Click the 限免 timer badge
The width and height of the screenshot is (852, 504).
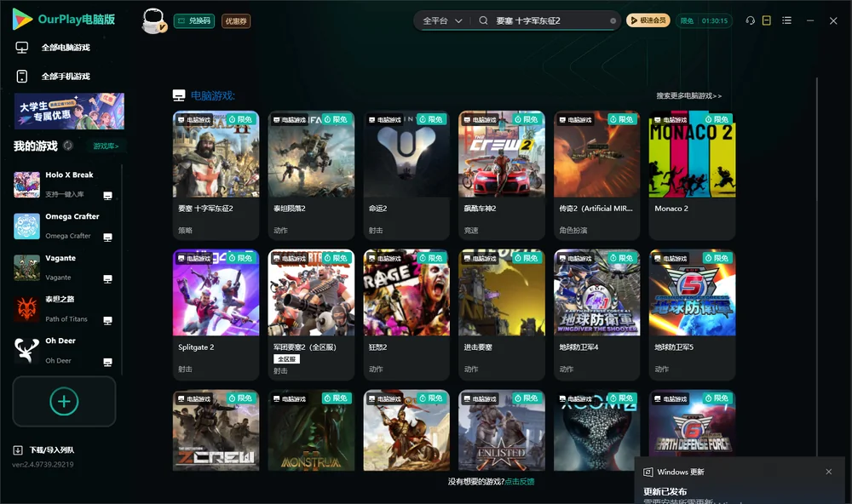click(x=704, y=20)
